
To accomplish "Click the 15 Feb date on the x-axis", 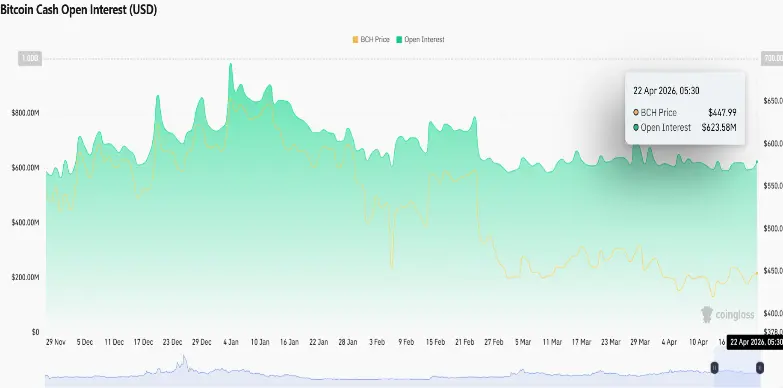I will [x=435, y=342].
